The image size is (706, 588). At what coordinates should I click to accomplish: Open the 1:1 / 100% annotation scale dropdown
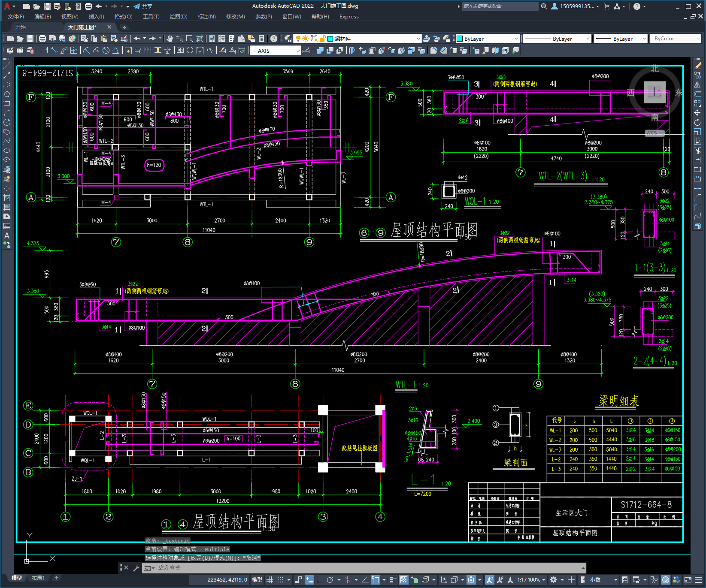pyautogui.click(x=531, y=580)
